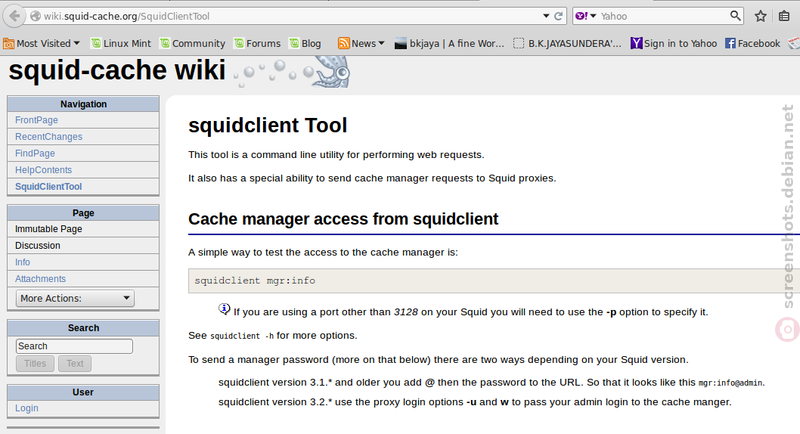800x434 pixels.
Task: Open the B.K.JAYASUNDERA bookmark
Action: point(567,43)
